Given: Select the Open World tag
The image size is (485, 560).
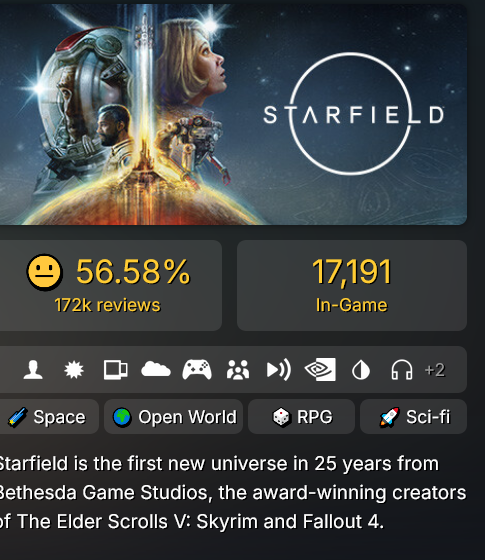Looking at the screenshot, I should coord(174,416).
